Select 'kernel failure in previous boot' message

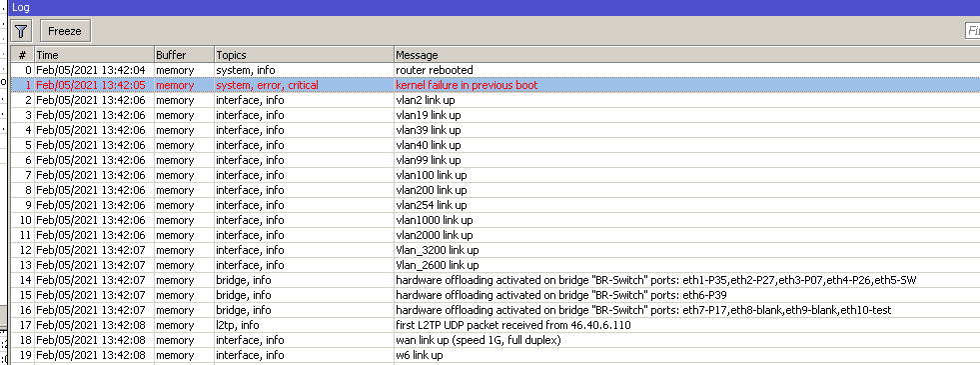(x=467, y=85)
